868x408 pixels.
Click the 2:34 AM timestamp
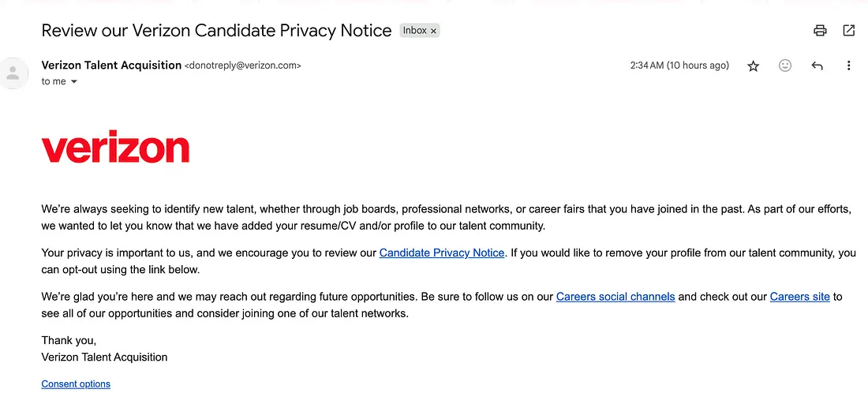coord(679,66)
